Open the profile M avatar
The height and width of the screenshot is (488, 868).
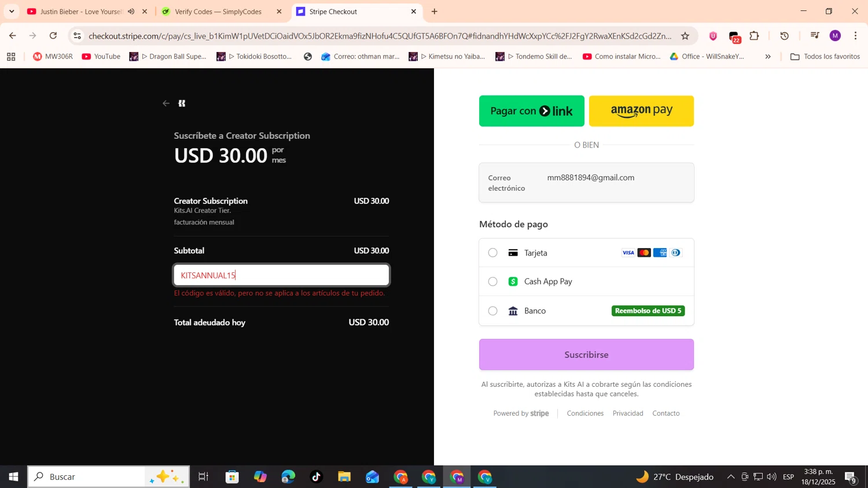point(835,36)
